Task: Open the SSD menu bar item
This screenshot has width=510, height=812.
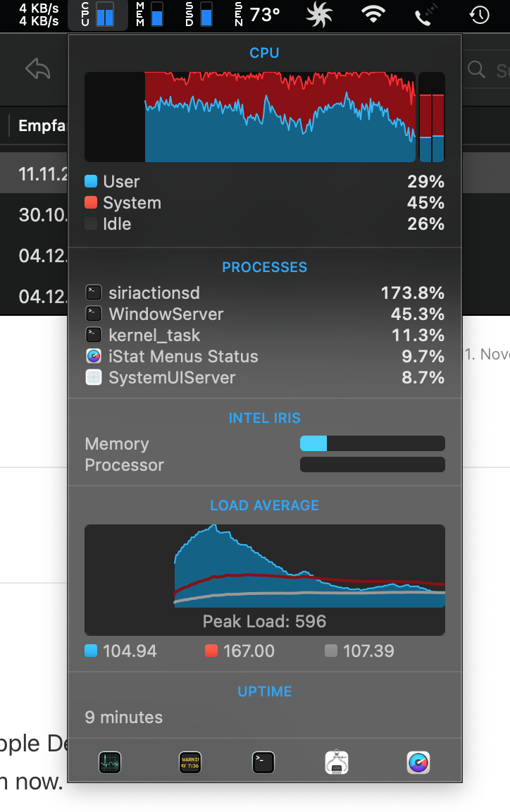Action: (x=199, y=15)
